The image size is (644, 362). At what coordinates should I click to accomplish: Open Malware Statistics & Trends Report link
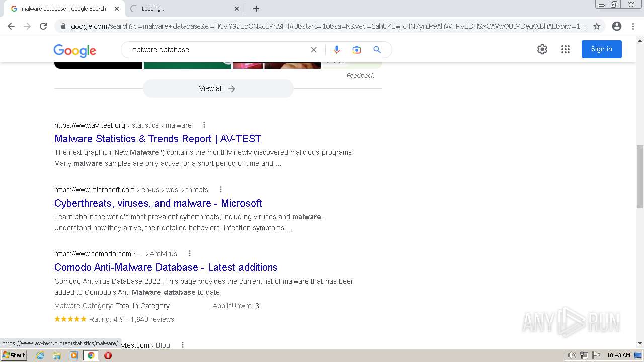pyautogui.click(x=158, y=139)
